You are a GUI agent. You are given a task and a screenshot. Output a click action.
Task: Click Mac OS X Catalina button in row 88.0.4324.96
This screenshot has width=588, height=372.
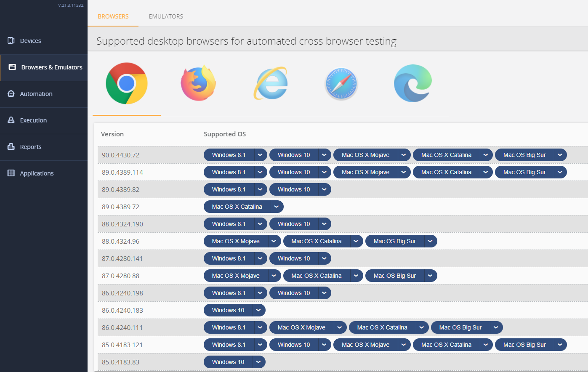(x=317, y=241)
